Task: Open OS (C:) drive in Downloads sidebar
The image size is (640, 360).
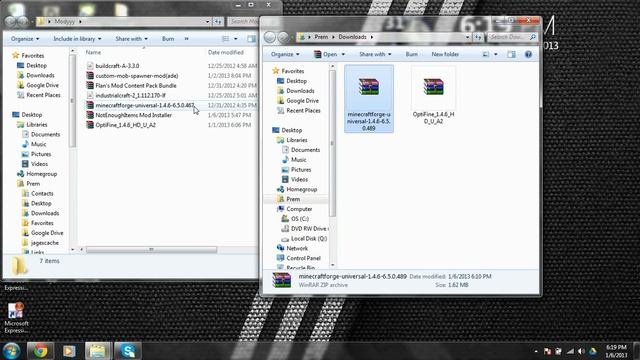Action: point(300,219)
